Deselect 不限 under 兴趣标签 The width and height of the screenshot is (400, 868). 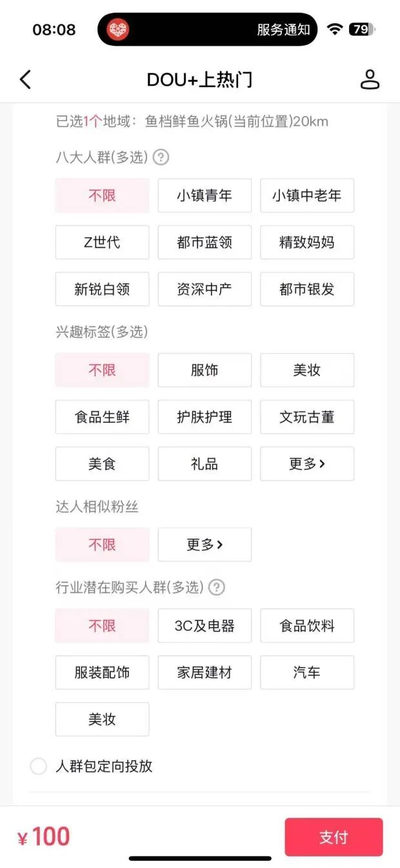click(x=102, y=370)
